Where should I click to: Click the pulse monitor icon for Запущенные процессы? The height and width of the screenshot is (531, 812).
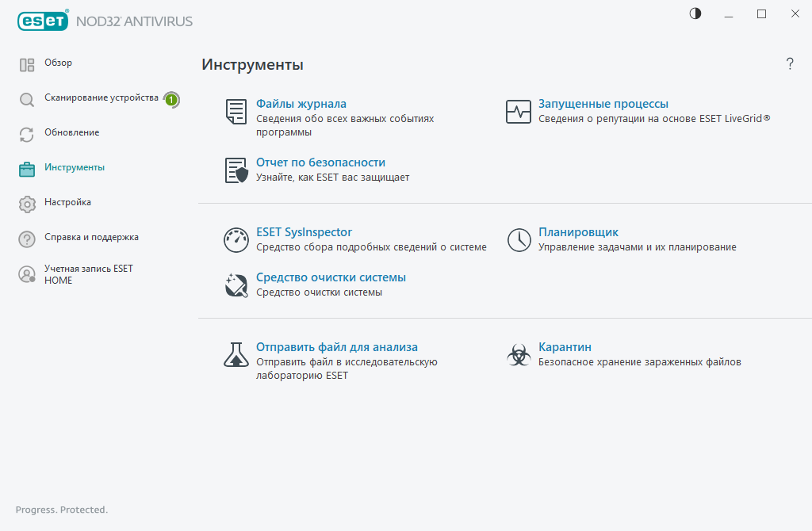519,112
